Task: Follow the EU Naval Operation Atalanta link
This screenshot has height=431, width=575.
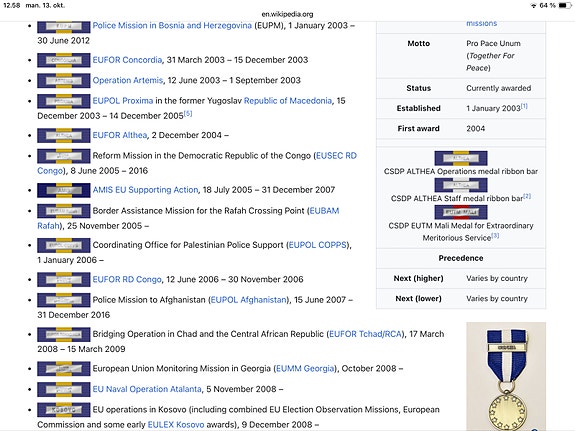Action: pos(147,389)
